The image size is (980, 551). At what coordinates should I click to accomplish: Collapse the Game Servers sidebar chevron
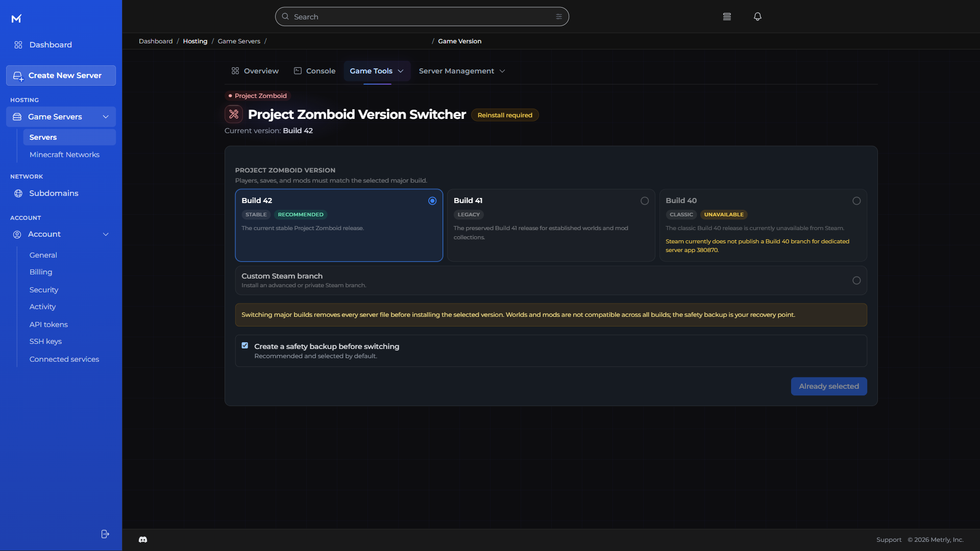tap(106, 117)
